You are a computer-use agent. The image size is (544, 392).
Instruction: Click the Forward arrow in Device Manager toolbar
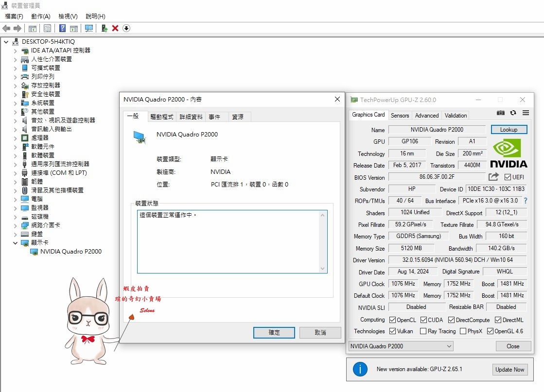(18, 29)
